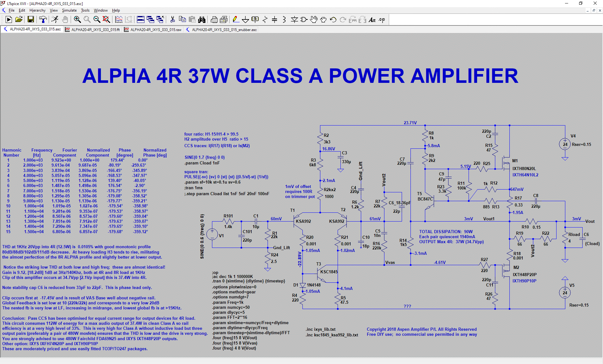The width and height of the screenshot is (603, 364).
Task: Switch to ALPHA20-4R_IXYS_033_015.asc tab
Action: 32,29
